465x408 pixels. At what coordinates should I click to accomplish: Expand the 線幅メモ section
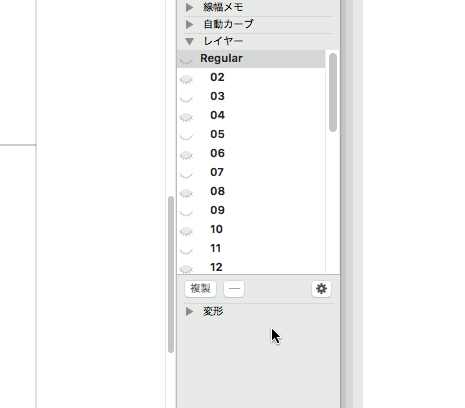[189, 7]
